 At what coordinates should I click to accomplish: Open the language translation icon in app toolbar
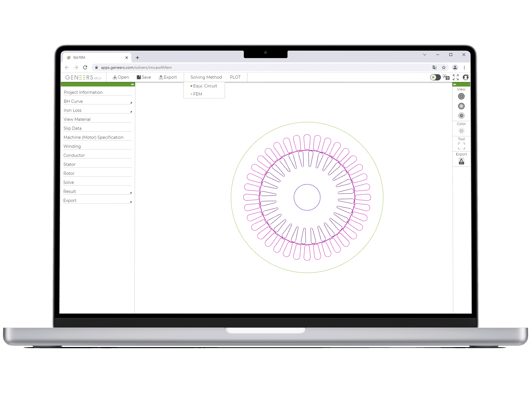446,77
